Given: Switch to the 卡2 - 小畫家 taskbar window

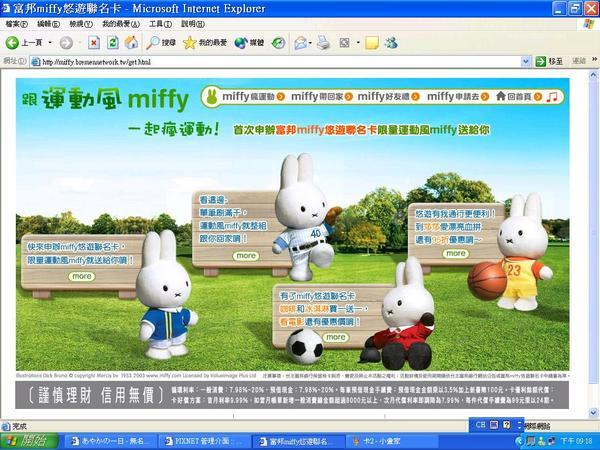Looking at the screenshot, I should (x=392, y=442).
